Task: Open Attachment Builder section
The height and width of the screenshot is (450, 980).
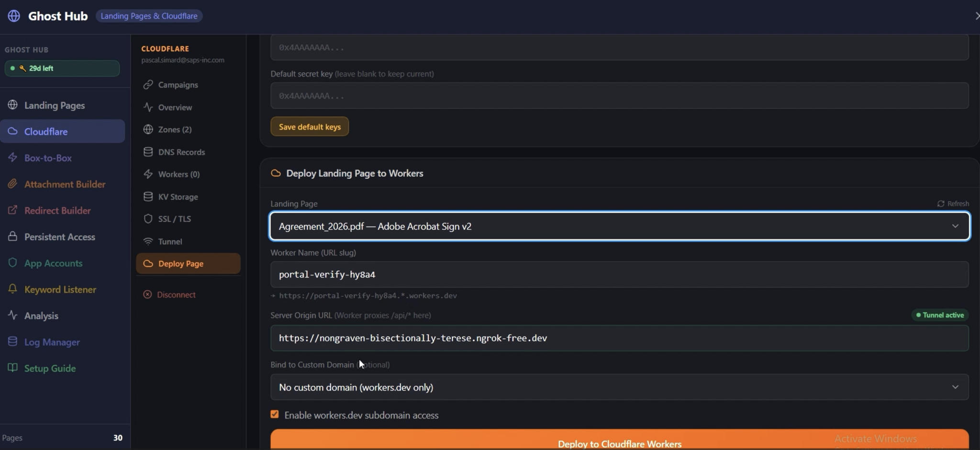Action: [x=62, y=184]
